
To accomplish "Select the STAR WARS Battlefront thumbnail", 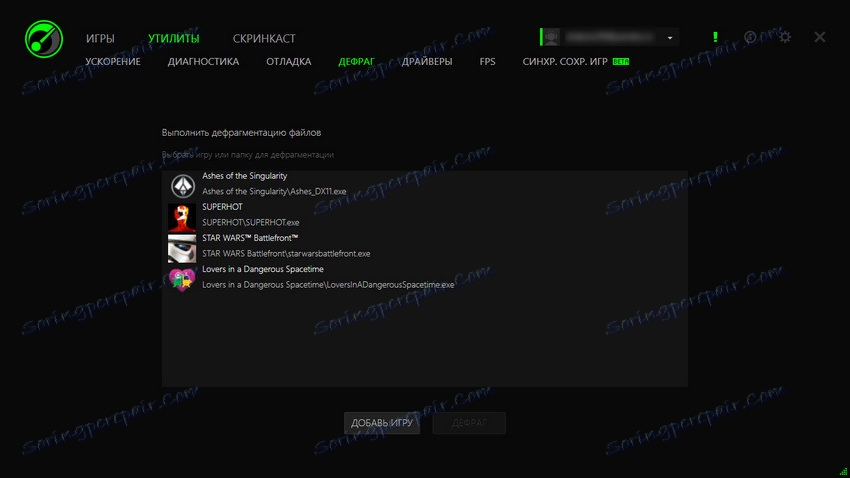I will point(182,248).
